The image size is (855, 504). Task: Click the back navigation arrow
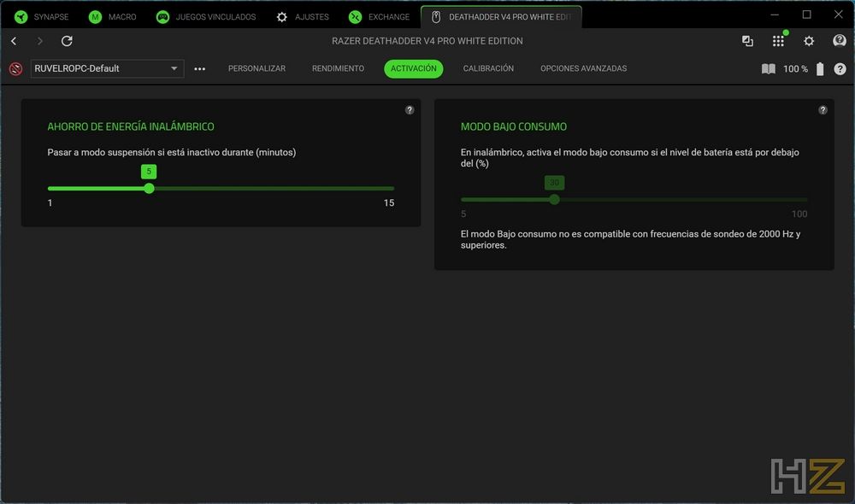[15, 41]
